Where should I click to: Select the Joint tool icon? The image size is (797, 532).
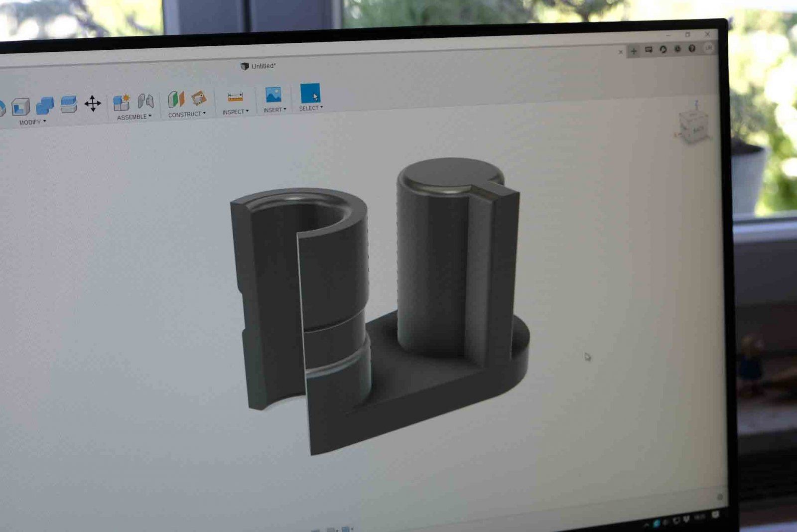click(x=145, y=101)
